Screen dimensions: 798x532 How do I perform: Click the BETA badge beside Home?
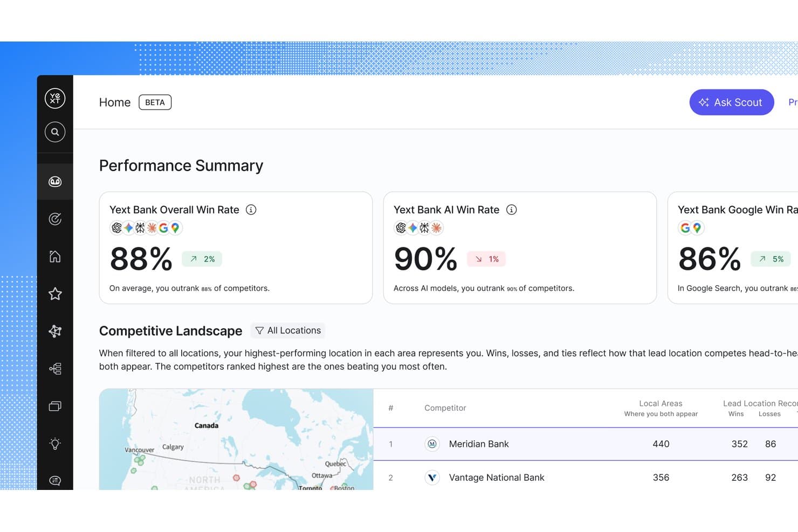pyautogui.click(x=155, y=102)
